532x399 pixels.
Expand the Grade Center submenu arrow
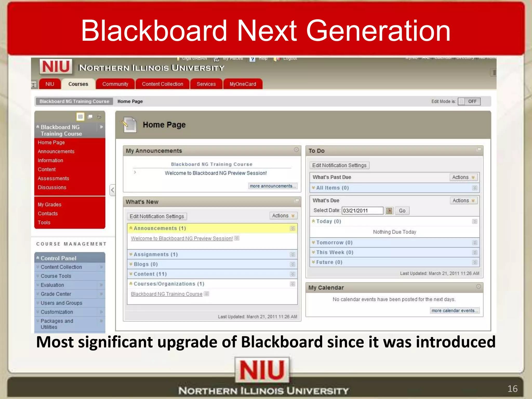click(x=101, y=294)
